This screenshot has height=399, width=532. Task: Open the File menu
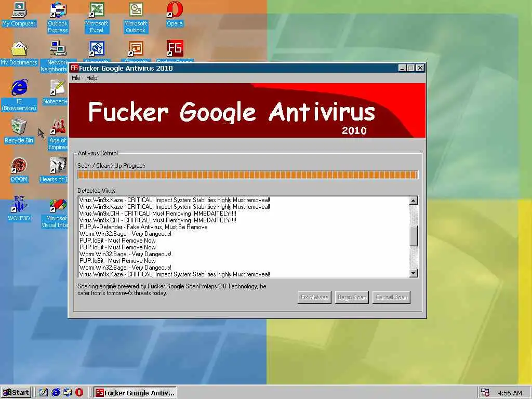(76, 78)
